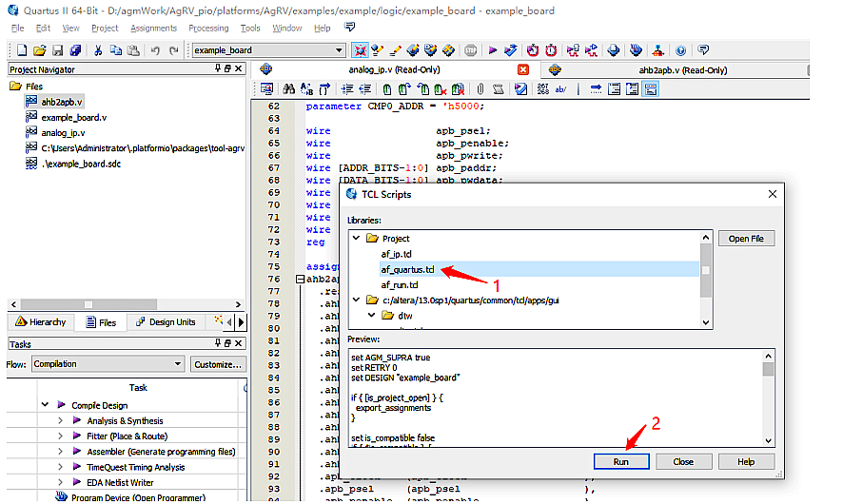The image size is (843, 504).
Task: Open the Project menu
Action: 105,28
